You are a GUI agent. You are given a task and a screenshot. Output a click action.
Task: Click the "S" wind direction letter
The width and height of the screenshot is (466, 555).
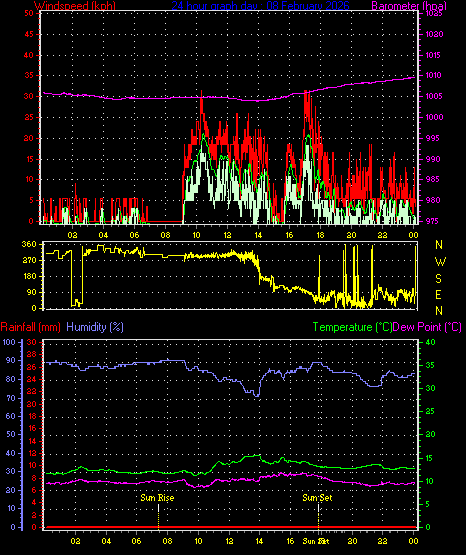click(x=438, y=279)
